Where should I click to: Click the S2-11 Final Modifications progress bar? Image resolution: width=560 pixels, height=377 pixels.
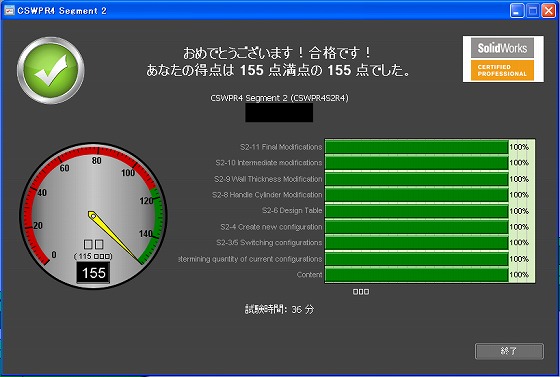[x=416, y=147]
